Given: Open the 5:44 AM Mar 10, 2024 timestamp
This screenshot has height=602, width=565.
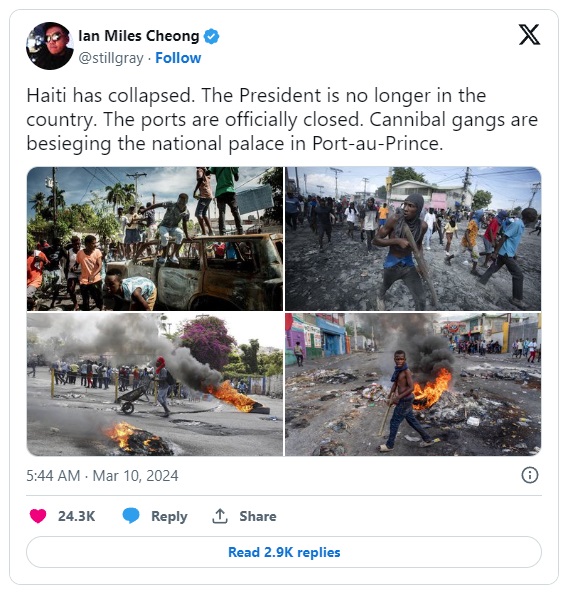Looking at the screenshot, I should pyautogui.click(x=102, y=476).
